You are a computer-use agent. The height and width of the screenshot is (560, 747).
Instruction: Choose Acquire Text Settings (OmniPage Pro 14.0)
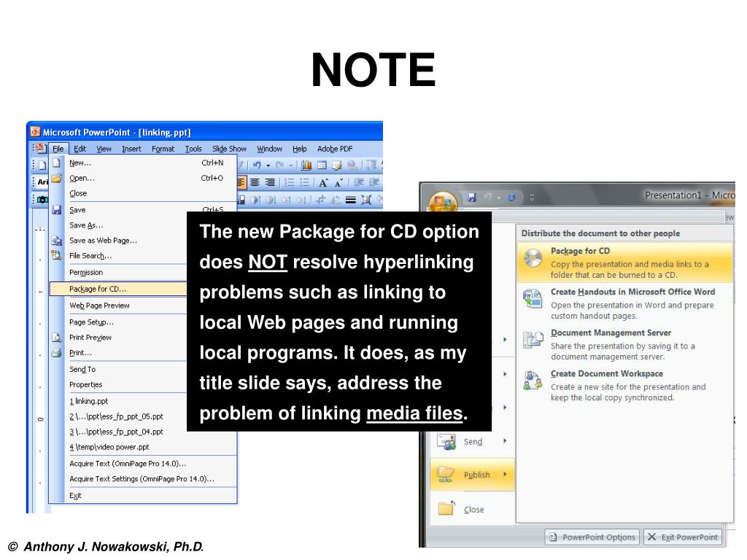coord(143,478)
